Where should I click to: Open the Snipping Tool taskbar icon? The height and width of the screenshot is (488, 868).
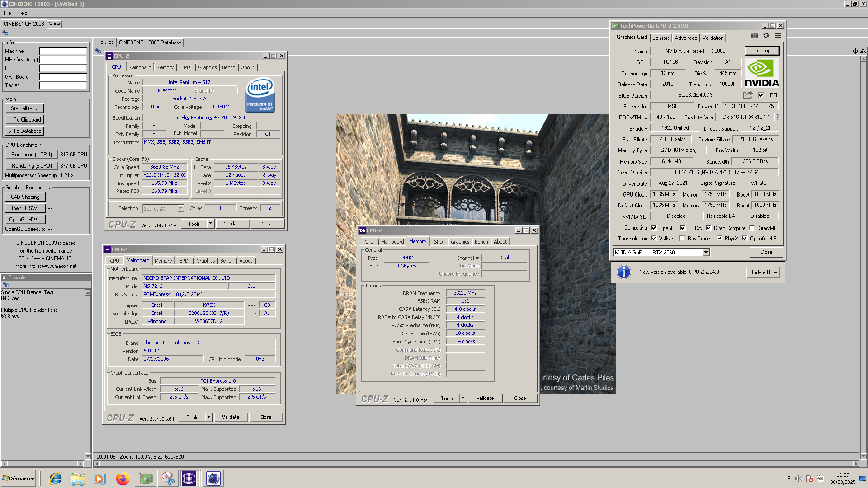(x=168, y=479)
